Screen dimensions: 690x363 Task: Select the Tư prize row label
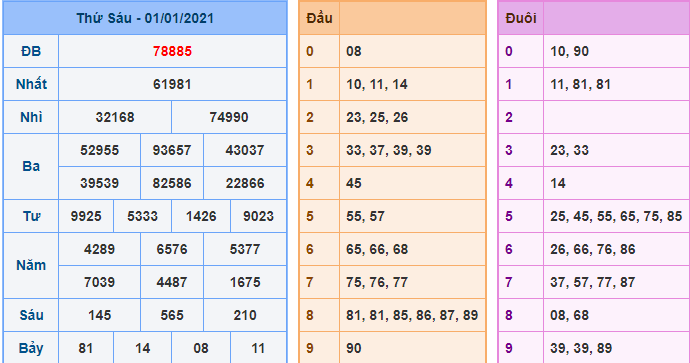(x=31, y=216)
